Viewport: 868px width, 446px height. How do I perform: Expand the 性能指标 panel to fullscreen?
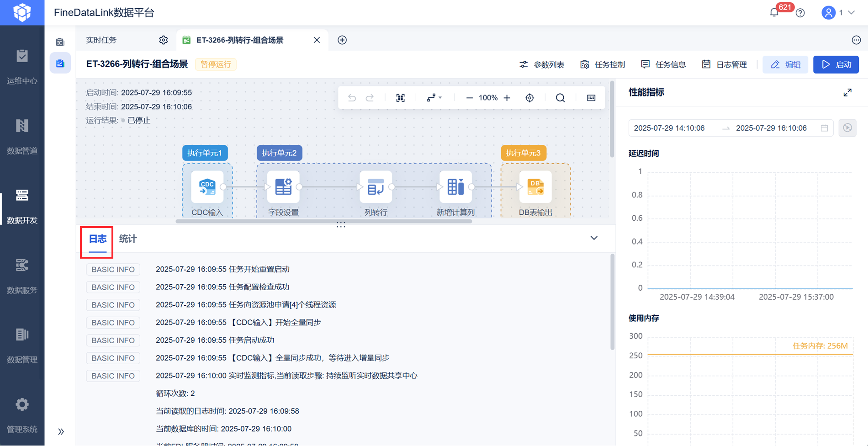pyautogui.click(x=847, y=93)
